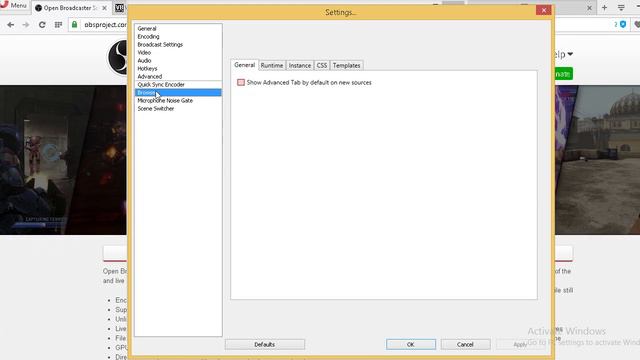Switch to the Instance tab
640x360 pixels.
(300, 65)
